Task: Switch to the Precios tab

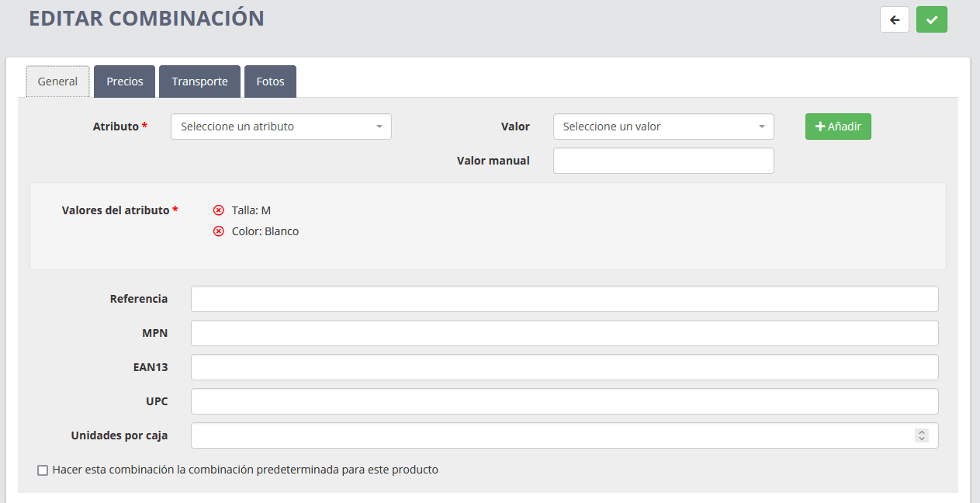Action: pos(125,82)
